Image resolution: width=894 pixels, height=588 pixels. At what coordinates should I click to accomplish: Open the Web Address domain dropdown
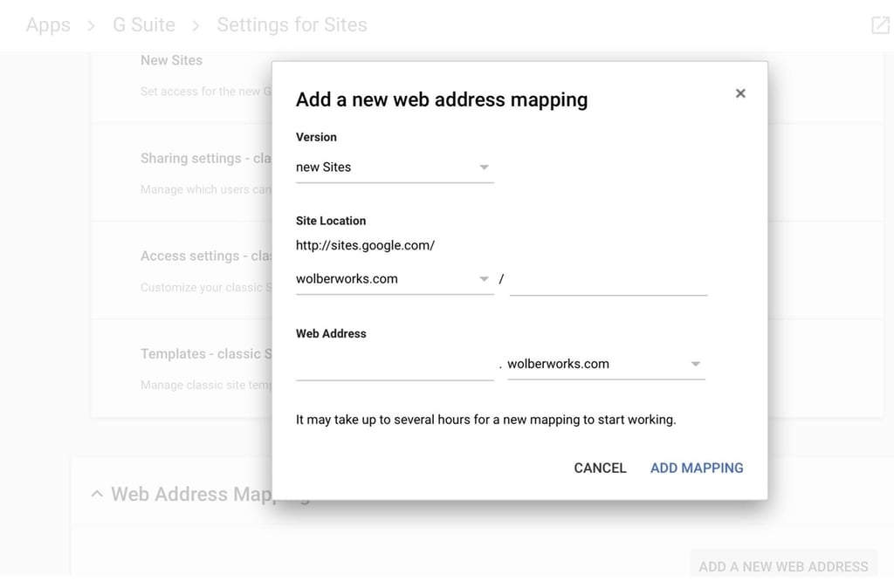tap(606, 364)
